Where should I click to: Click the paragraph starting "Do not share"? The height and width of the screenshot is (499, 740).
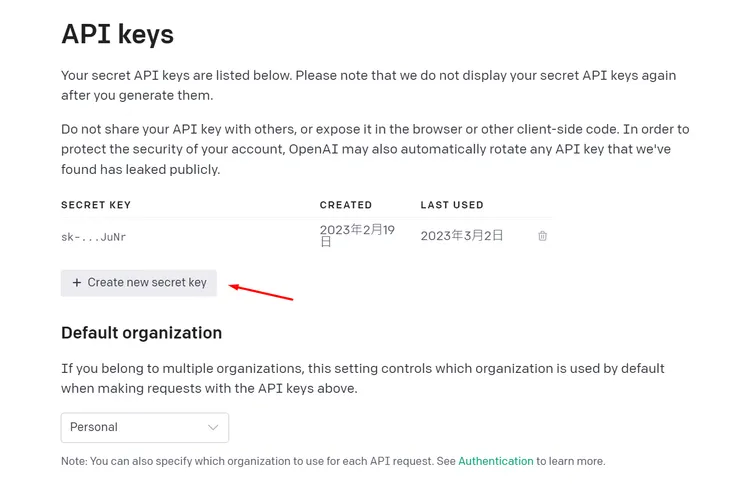(x=375, y=149)
